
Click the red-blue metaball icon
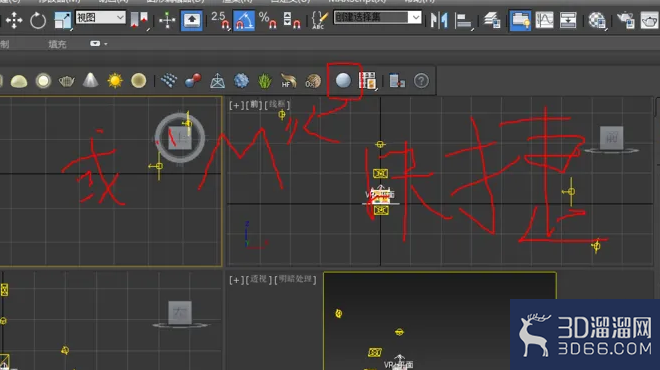pyautogui.click(x=193, y=80)
